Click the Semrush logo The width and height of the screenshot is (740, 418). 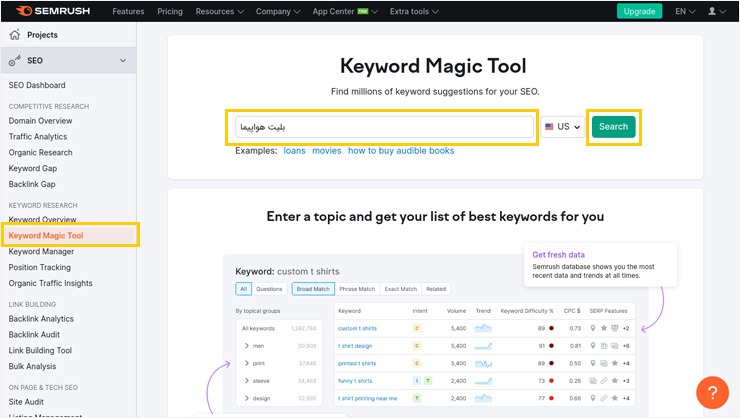[52, 11]
